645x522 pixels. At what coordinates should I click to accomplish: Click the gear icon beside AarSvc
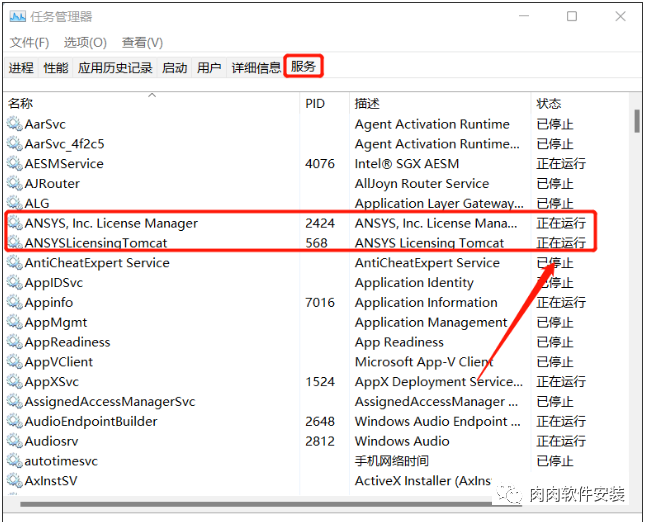coord(14,123)
